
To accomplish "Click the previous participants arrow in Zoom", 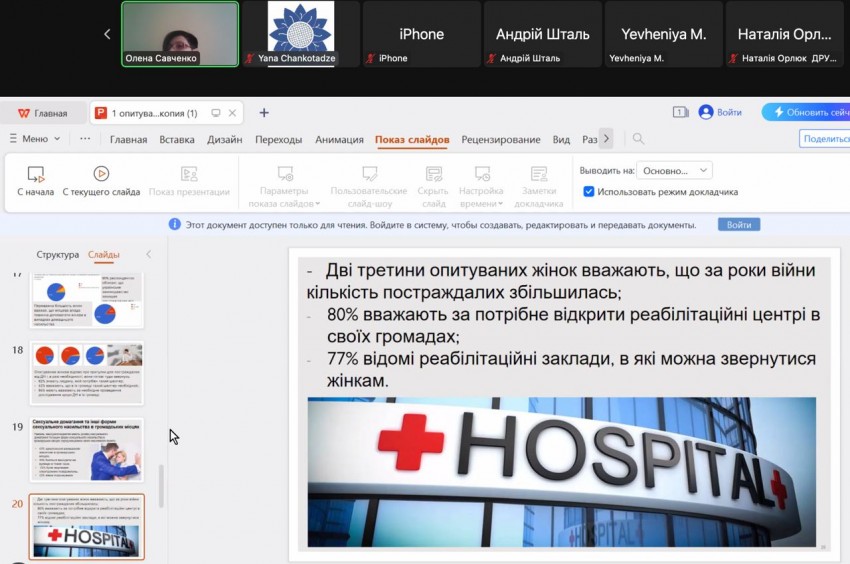I will coord(107,34).
